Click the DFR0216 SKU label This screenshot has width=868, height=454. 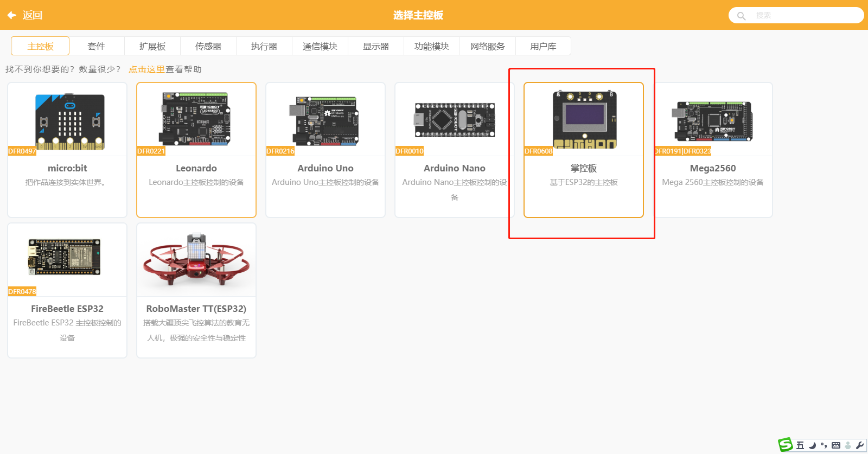[x=280, y=151]
